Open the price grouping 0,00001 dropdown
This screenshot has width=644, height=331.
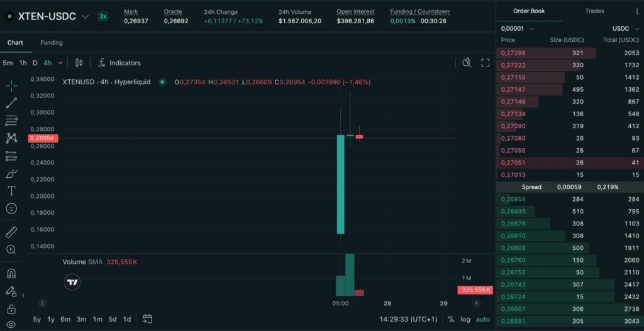click(518, 29)
